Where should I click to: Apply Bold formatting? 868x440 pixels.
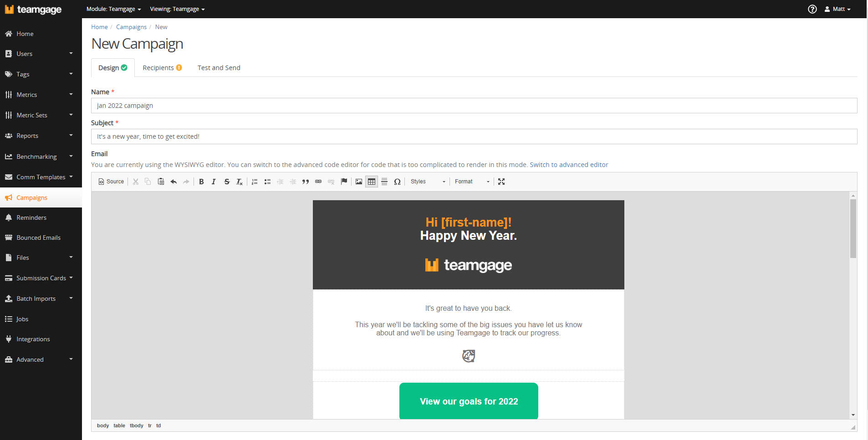[201, 182]
